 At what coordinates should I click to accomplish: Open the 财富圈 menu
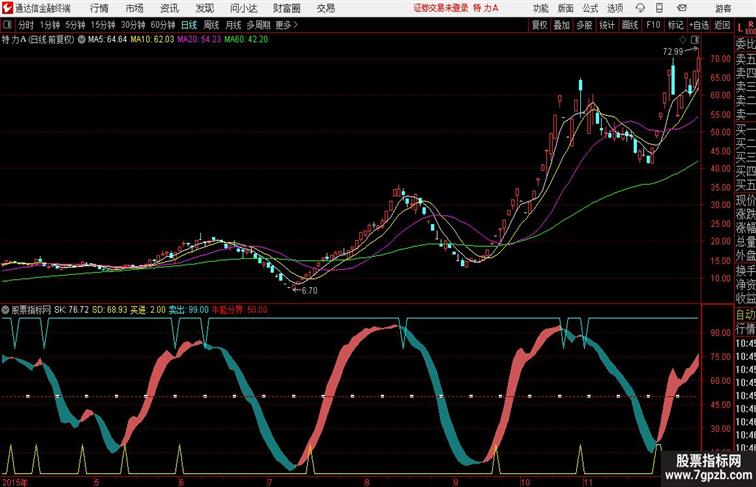287,8
